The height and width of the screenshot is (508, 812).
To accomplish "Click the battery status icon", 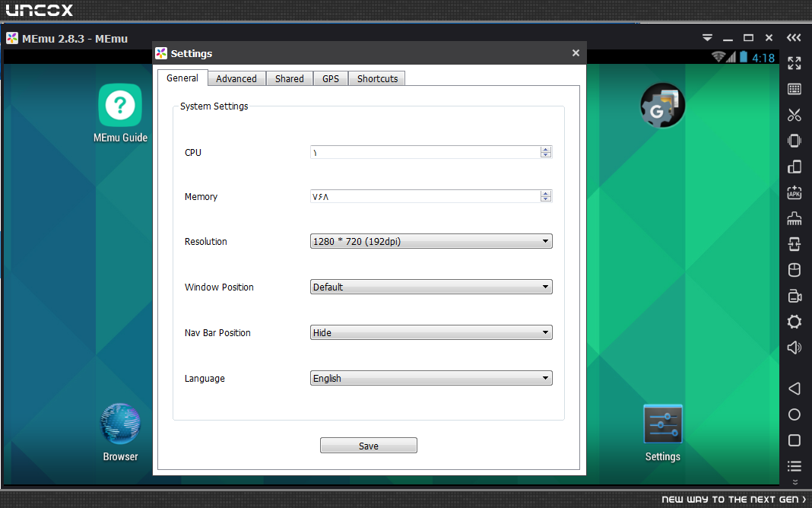I will tap(744, 56).
